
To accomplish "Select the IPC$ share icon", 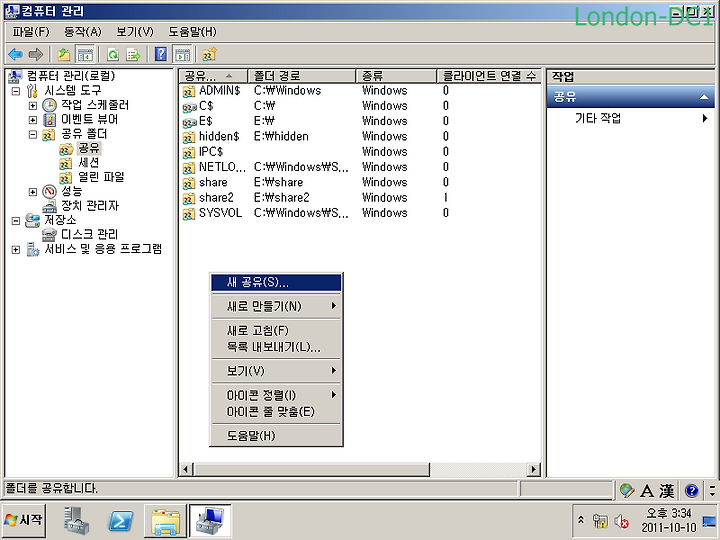I will 189,152.
